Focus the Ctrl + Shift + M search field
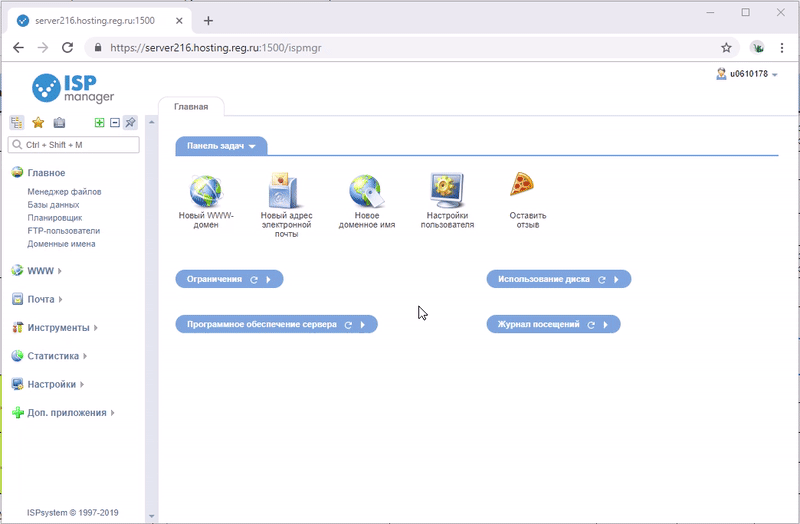Screen dimensions: 800x524 point(73,145)
